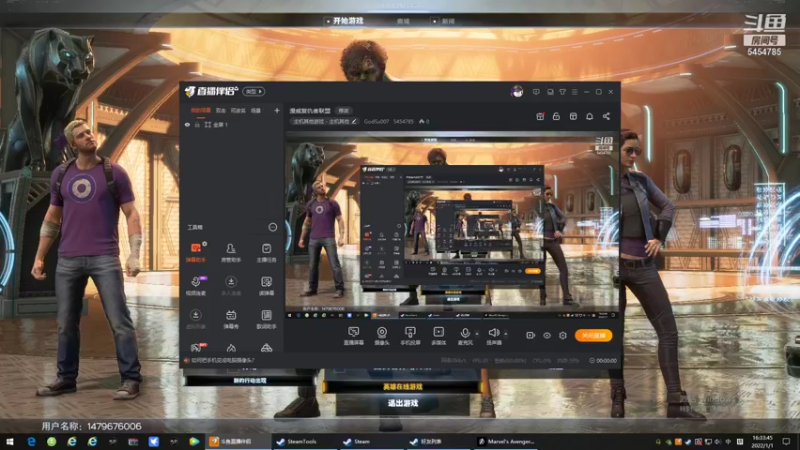Open the user avatar in the title bar
Screen dimensions: 800x450
517,92
